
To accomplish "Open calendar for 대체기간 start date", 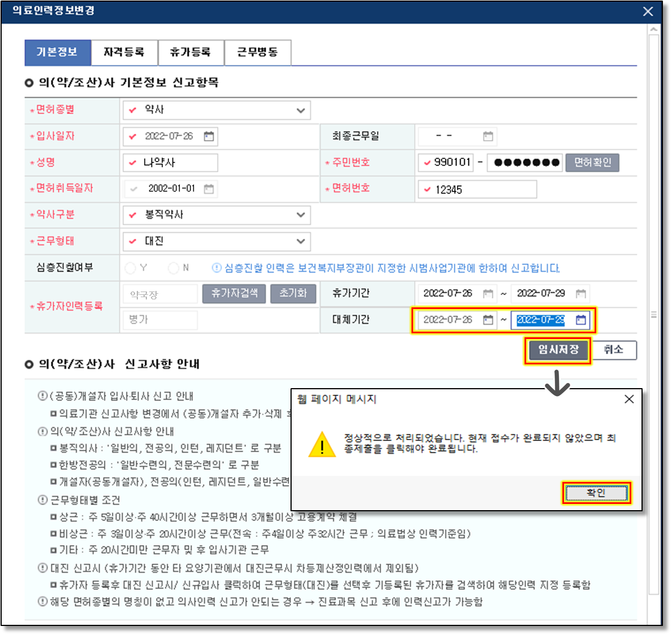I will pyautogui.click(x=488, y=320).
